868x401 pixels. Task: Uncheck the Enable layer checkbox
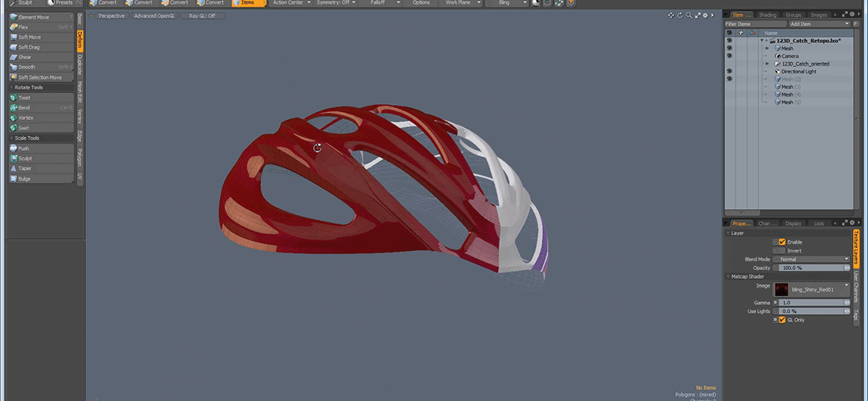(x=782, y=242)
